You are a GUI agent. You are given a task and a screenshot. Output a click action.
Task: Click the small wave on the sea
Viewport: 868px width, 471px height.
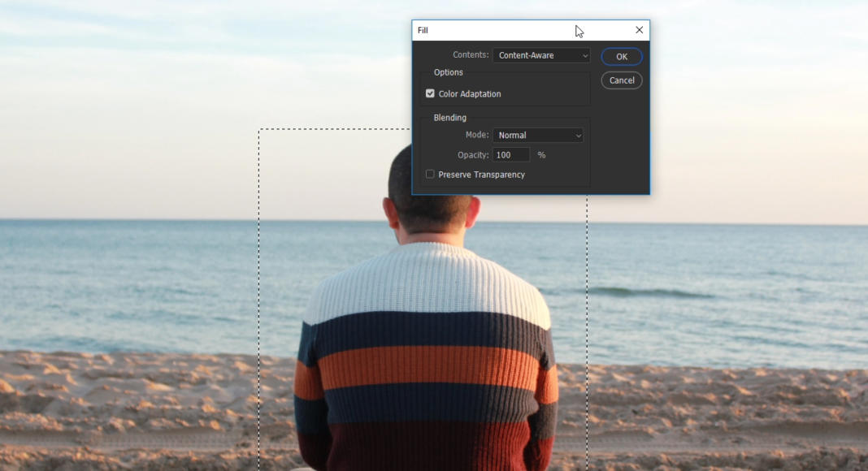645,292
